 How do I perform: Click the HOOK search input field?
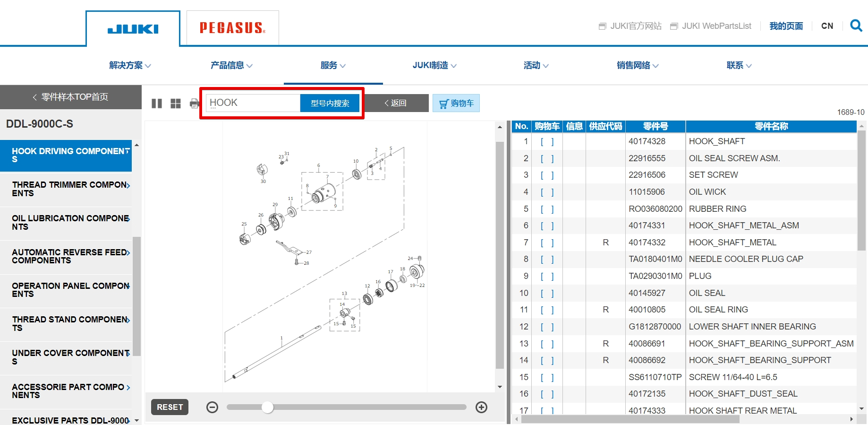(253, 103)
